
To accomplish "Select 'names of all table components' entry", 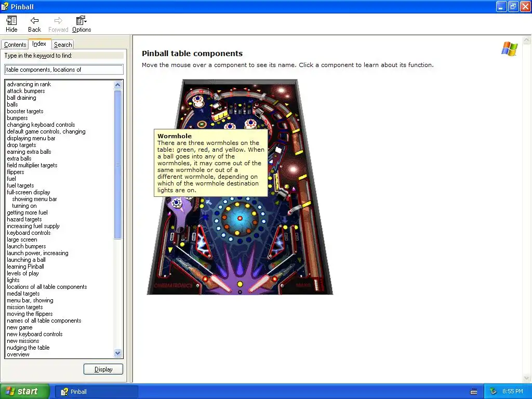I will pyautogui.click(x=44, y=321).
